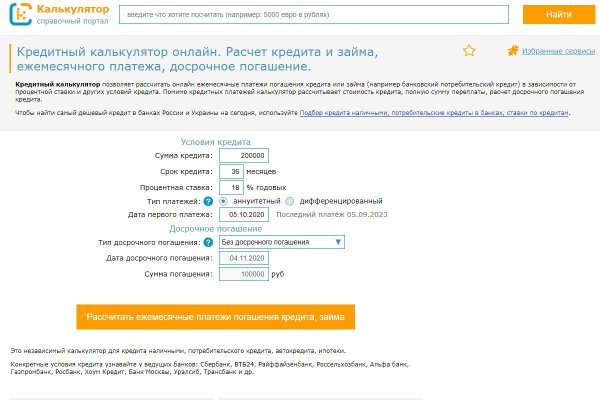600x400 pixels.
Task: Click the Сумма погашения field
Action: 244,273
